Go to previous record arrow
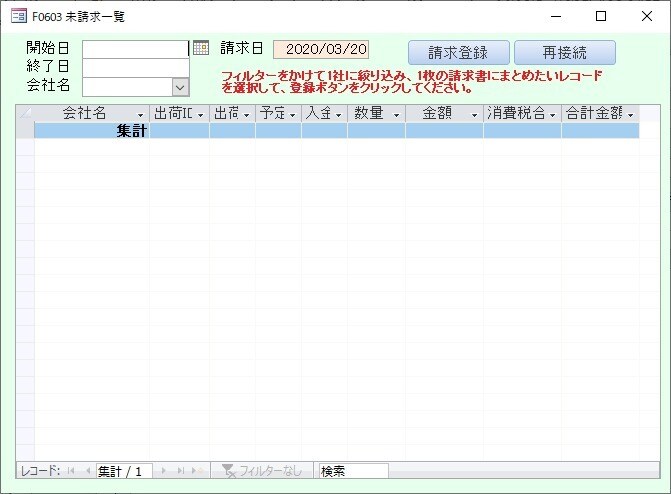Screen dimensions: 671x494 pos(88,471)
